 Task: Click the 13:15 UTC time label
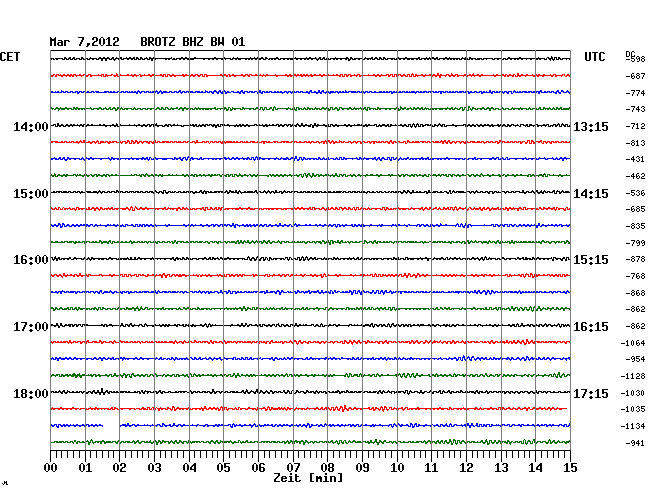tap(590, 127)
